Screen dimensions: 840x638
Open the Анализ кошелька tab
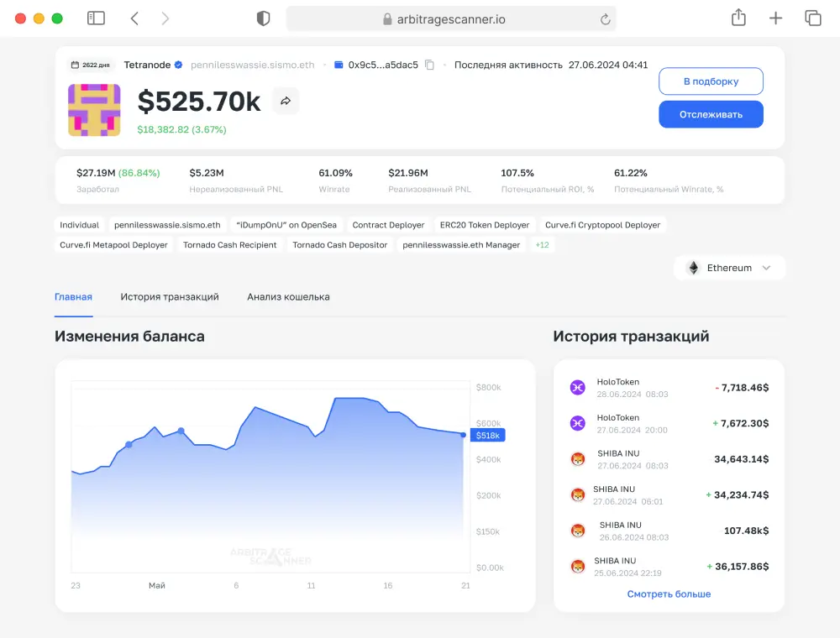click(288, 296)
